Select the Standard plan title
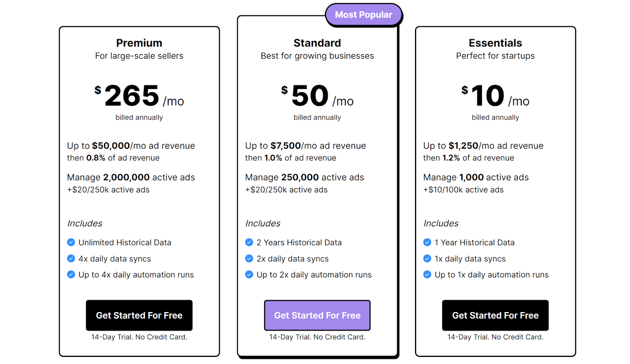Screen dimensions: 630x364 (x=317, y=43)
